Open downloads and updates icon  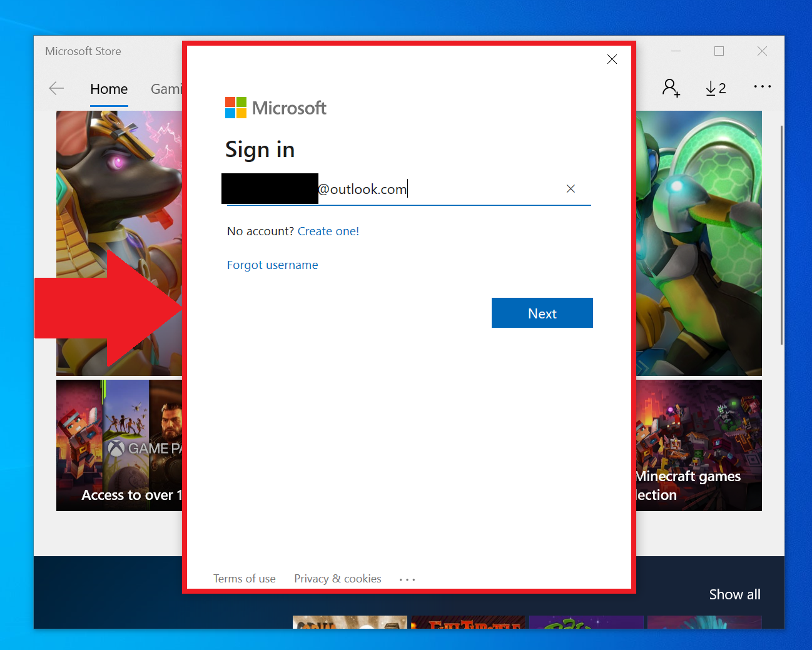716,88
